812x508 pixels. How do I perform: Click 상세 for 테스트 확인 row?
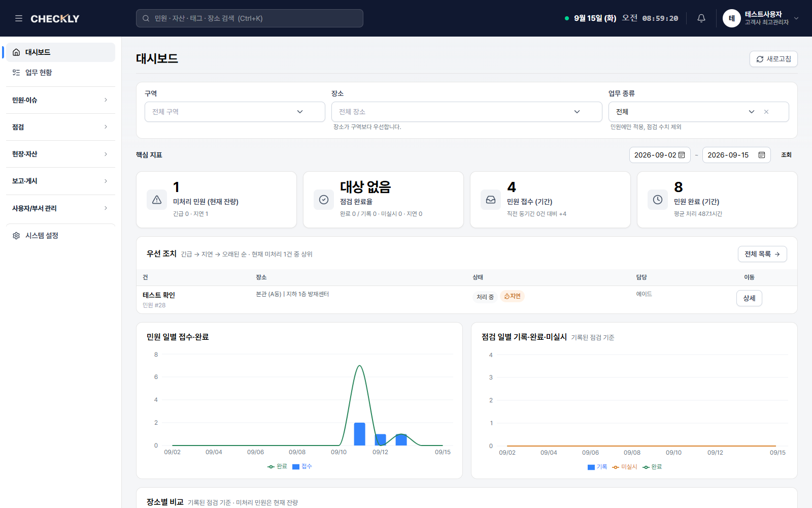[749, 298]
